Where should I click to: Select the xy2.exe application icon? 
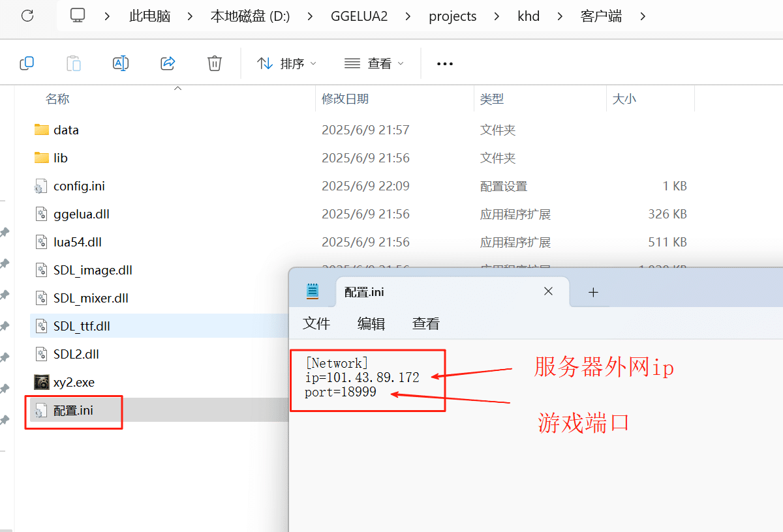42,382
